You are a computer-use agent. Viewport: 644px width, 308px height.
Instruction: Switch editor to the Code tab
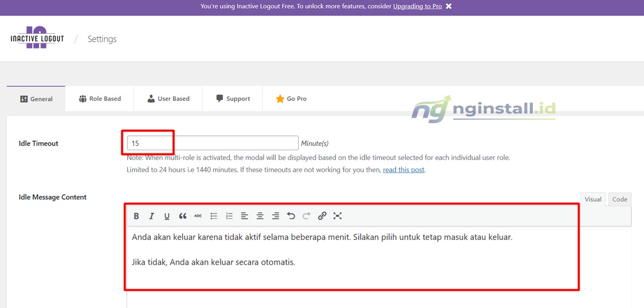click(619, 199)
